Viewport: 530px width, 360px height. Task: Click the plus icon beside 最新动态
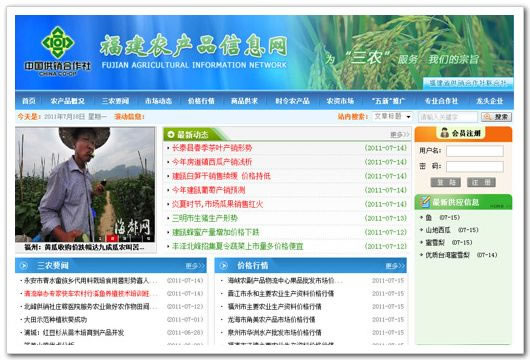tap(171, 135)
